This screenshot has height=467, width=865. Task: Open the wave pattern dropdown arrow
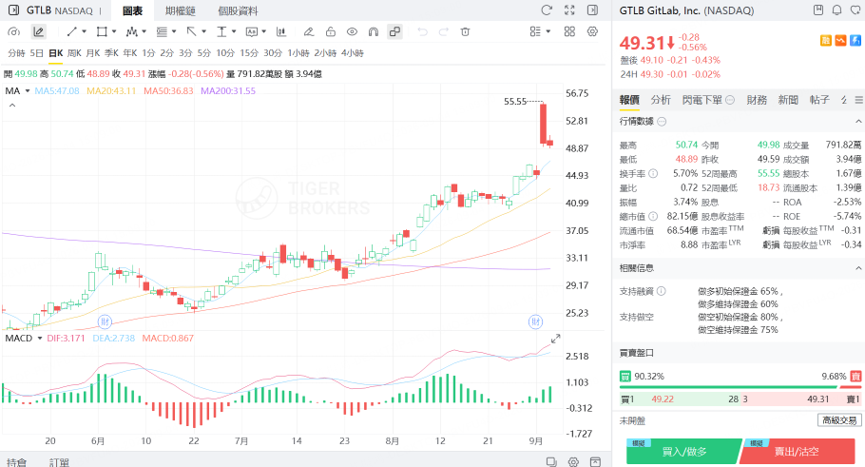pos(144,32)
